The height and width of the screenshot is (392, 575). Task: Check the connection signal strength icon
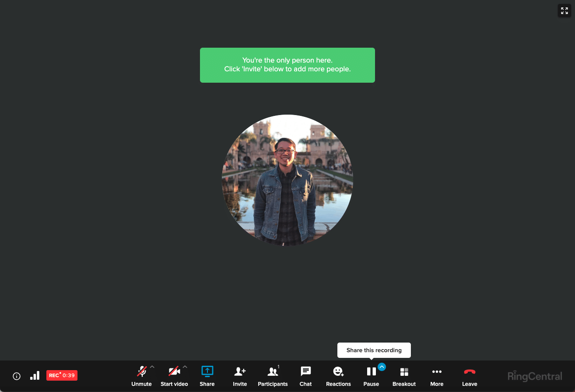click(x=35, y=375)
